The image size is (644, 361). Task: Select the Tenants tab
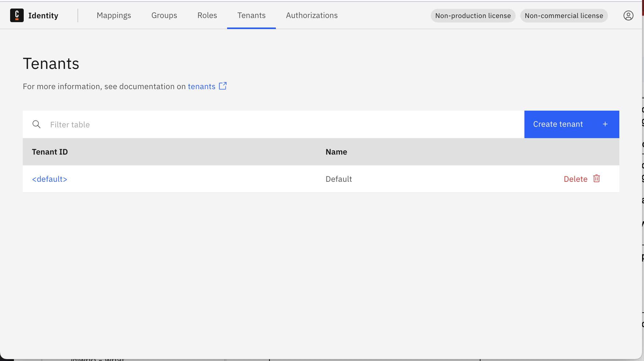click(251, 15)
